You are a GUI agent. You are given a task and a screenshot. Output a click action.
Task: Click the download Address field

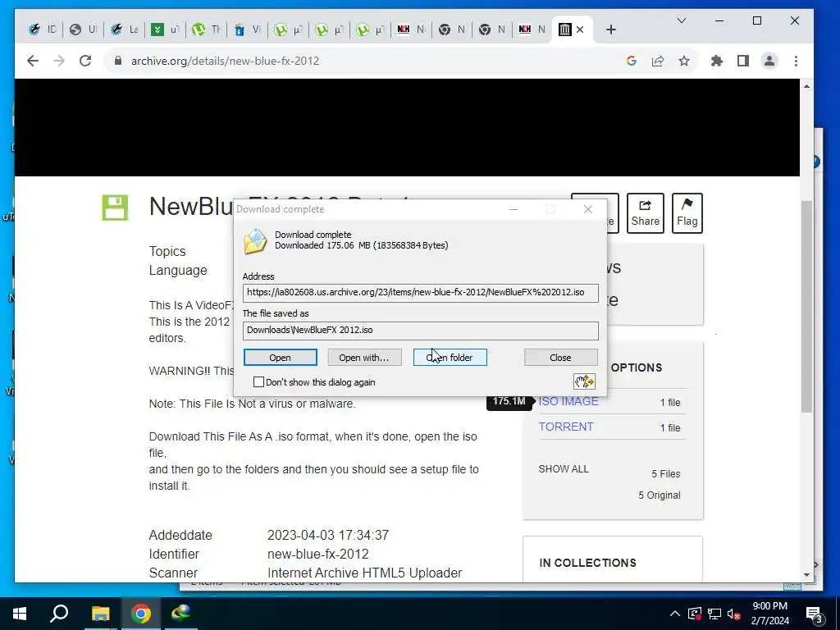coord(421,293)
